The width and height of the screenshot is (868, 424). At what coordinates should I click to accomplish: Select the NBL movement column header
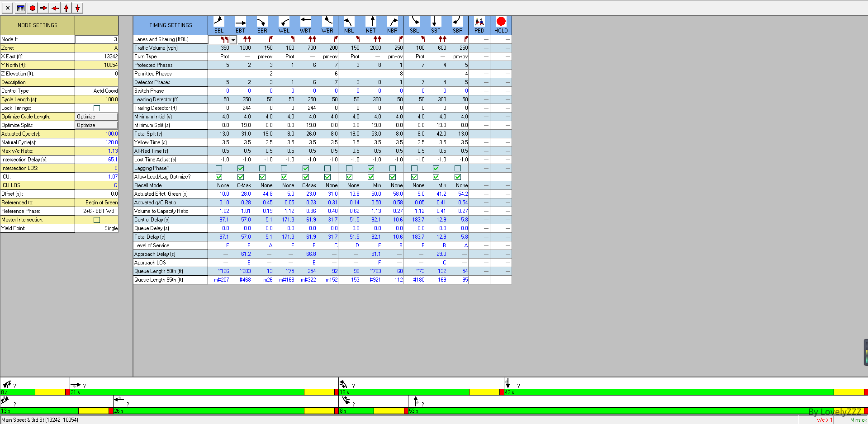point(349,25)
